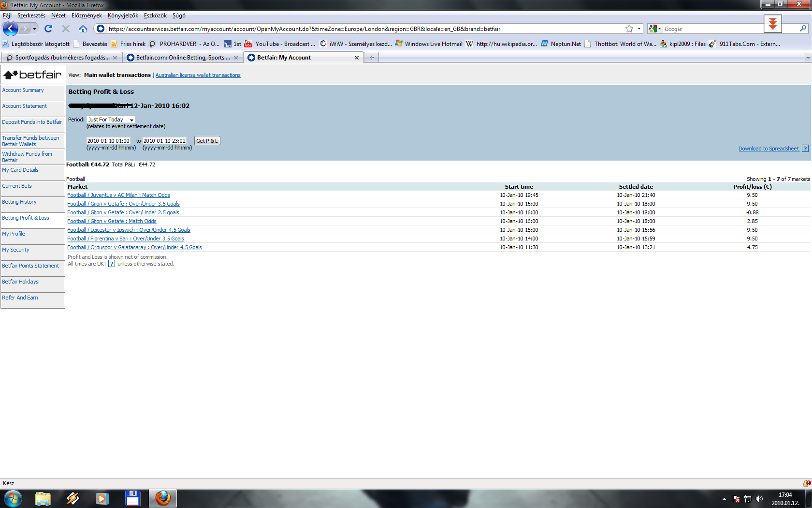Open Account Statement in sidebar
Image resolution: width=812 pixels, height=508 pixels.
click(25, 106)
